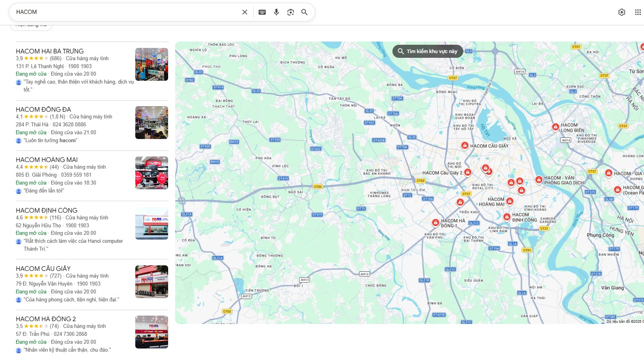The width and height of the screenshot is (644, 358).
Task: Click the phone number '0359 559 181'
Action: point(76,175)
